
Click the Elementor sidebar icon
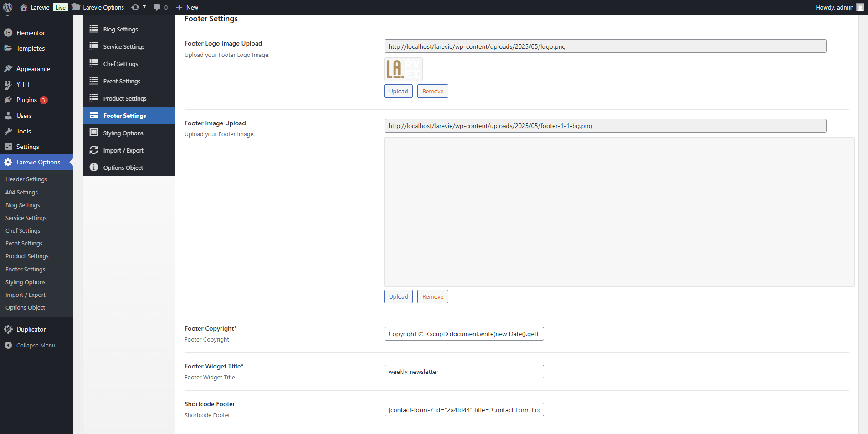tap(8, 33)
